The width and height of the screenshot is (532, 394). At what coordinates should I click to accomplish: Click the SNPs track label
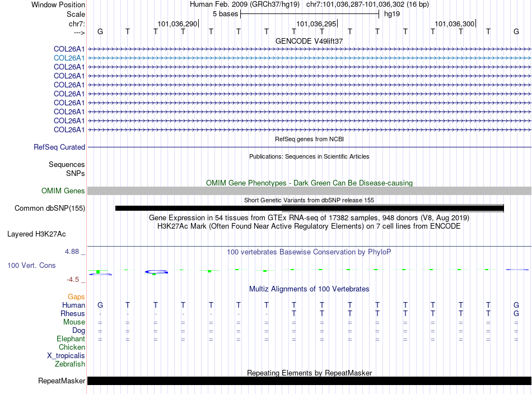(x=76, y=173)
